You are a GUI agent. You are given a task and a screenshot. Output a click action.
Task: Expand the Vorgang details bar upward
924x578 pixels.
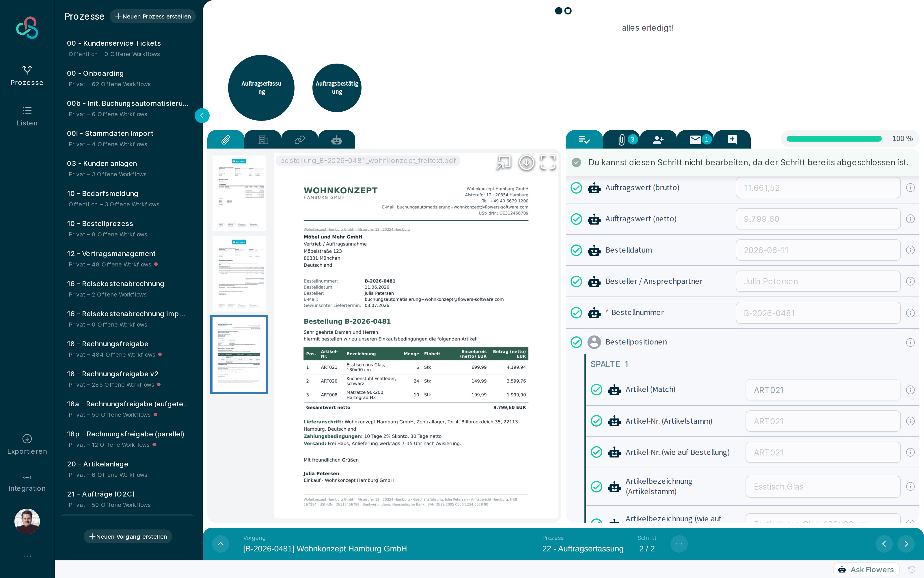[x=221, y=544]
